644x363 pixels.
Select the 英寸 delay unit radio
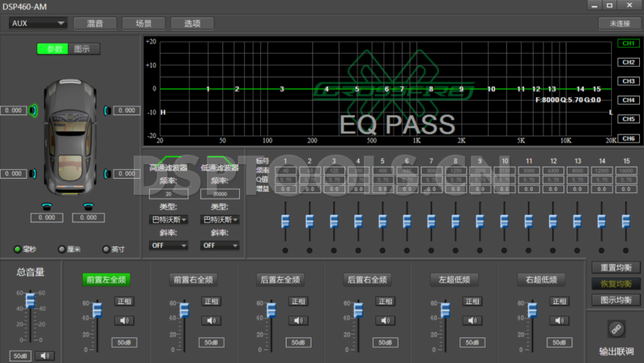[106, 249]
